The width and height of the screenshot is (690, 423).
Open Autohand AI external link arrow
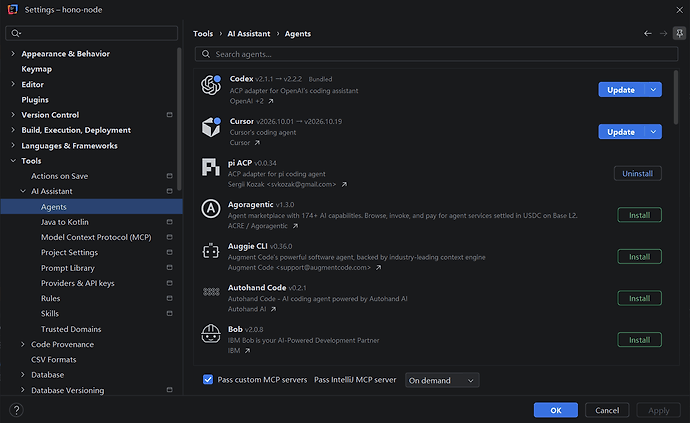tap(273, 309)
